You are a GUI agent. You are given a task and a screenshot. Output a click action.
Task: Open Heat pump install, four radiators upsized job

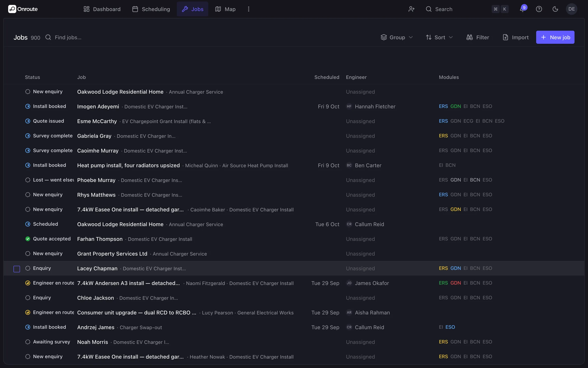coord(128,165)
